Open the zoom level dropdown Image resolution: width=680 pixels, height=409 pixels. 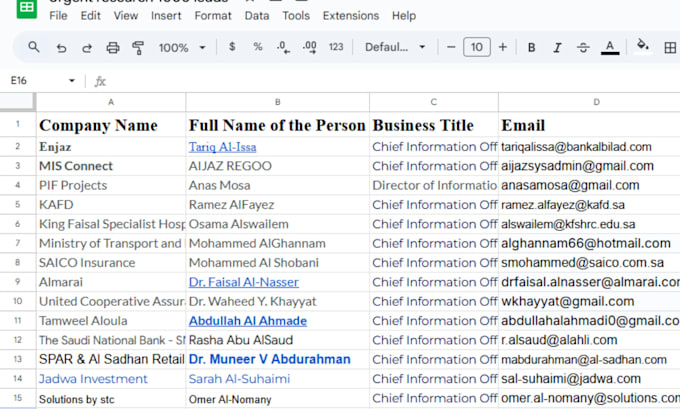182,47
